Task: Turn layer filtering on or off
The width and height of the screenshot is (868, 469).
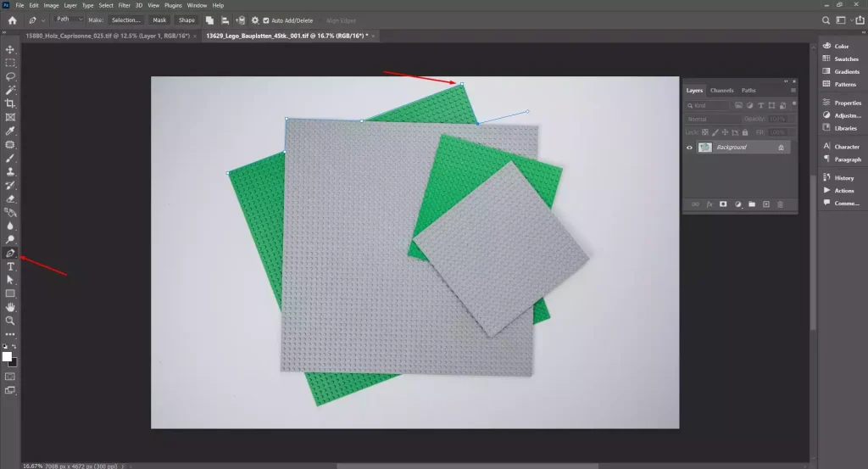Action: (794, 103)
